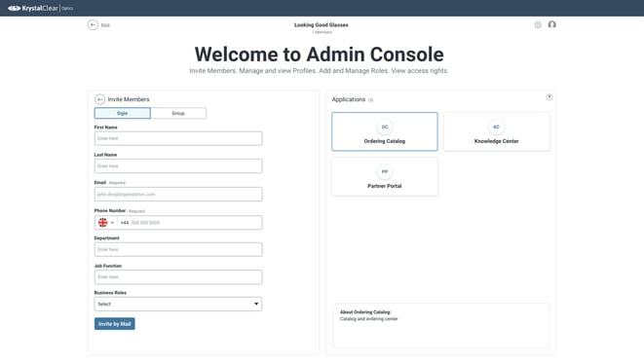
Task: Click the back arrow beside Invite Members
Action: [99, 99]
